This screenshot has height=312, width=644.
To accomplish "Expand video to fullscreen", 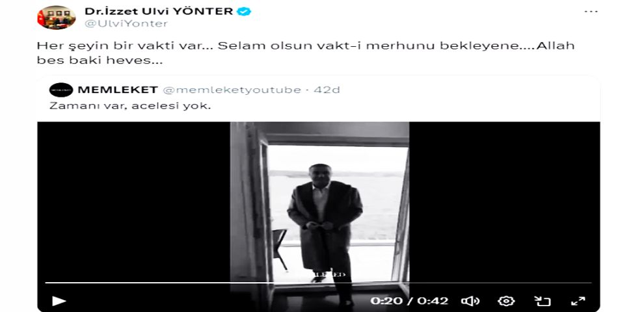I will click(578, 301).
